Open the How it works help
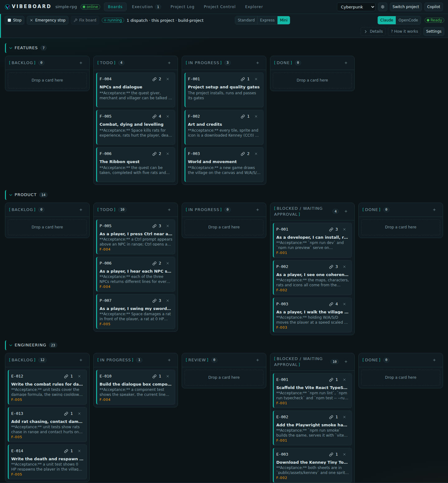The width and height of the screenshot is (448, 483). pos(404,31)
